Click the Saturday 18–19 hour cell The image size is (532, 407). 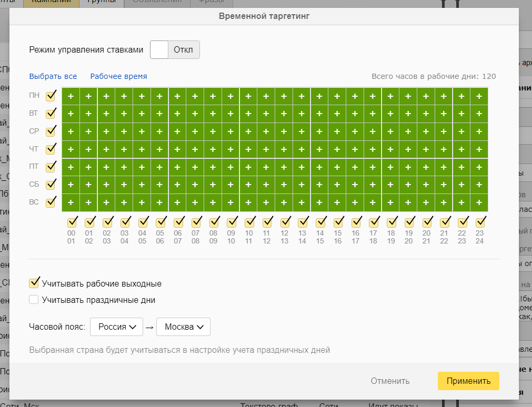point(390,185)
